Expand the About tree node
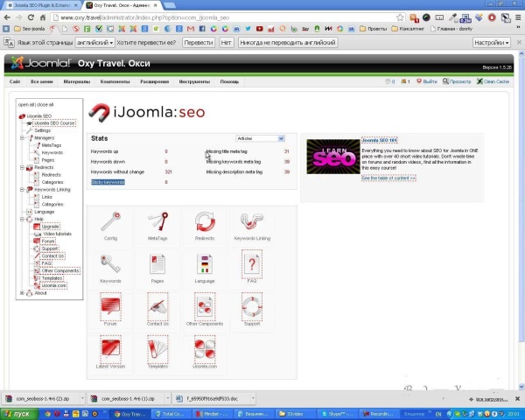The height and width of the screenshot is (420, 525). (x=22, y=293)
